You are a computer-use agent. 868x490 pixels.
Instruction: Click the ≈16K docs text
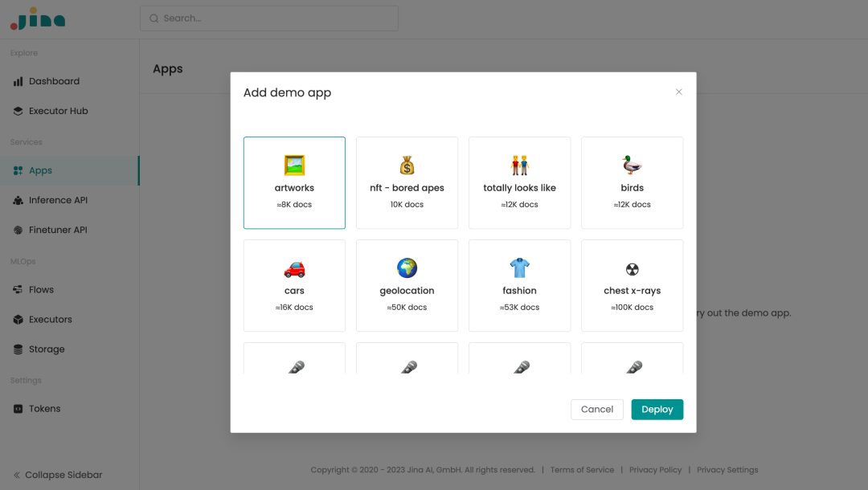[294, 308]
